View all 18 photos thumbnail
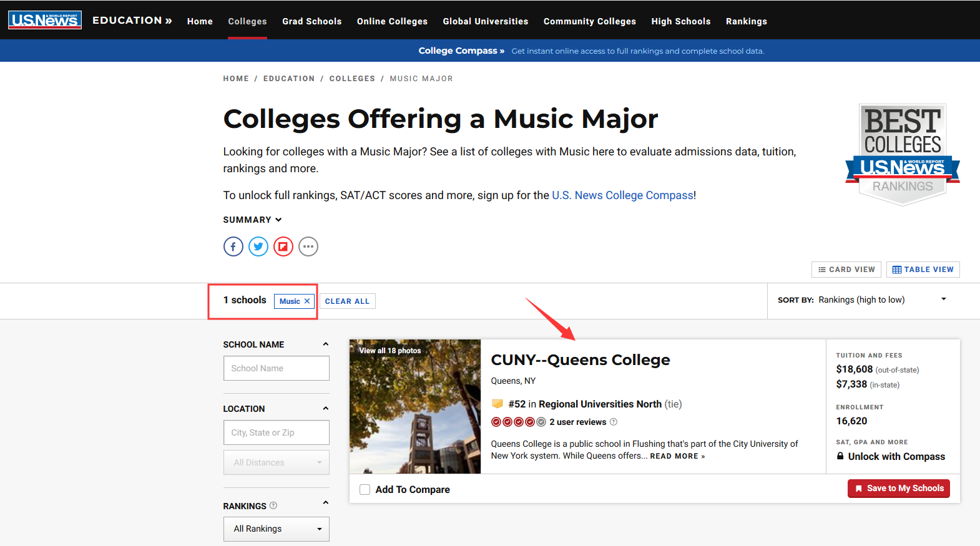This screenshot has width=980, height=546. click(415, 406)
